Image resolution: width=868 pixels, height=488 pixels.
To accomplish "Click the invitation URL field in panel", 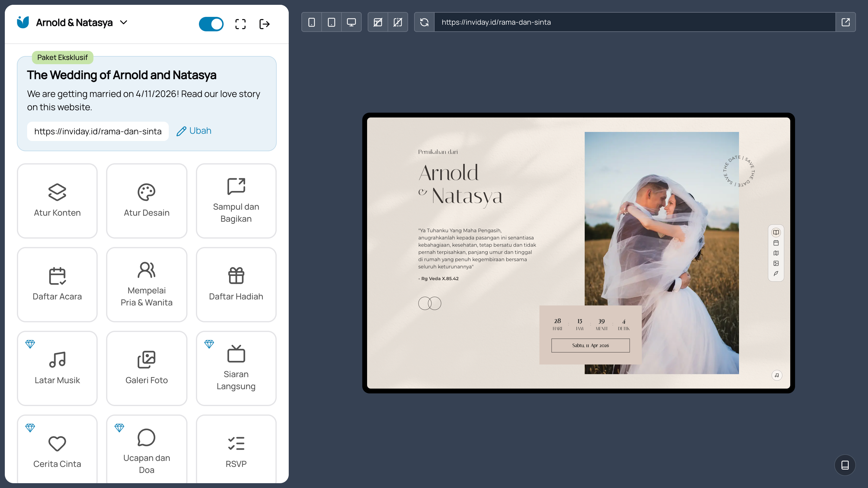I will (x=98, y=131).
